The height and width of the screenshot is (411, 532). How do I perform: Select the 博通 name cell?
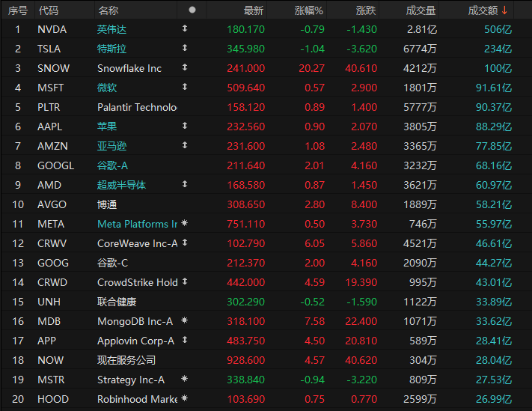click(x=107, y=204)
